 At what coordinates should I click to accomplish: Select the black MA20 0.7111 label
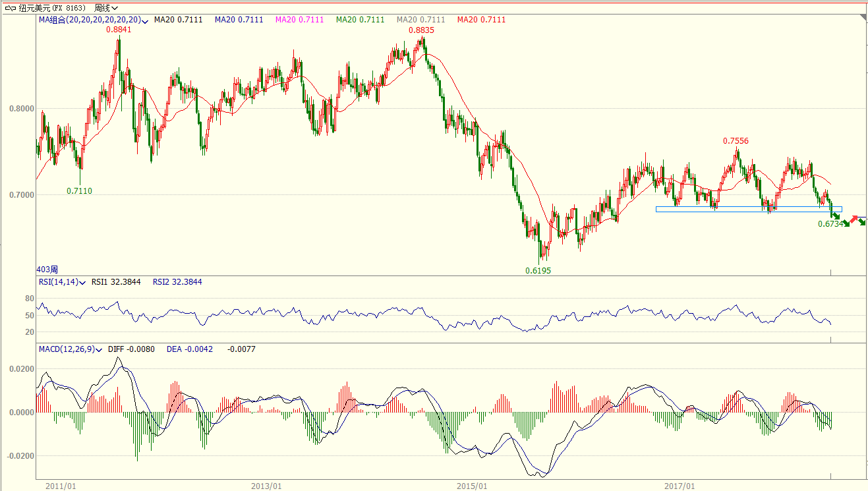coord(178,20)
